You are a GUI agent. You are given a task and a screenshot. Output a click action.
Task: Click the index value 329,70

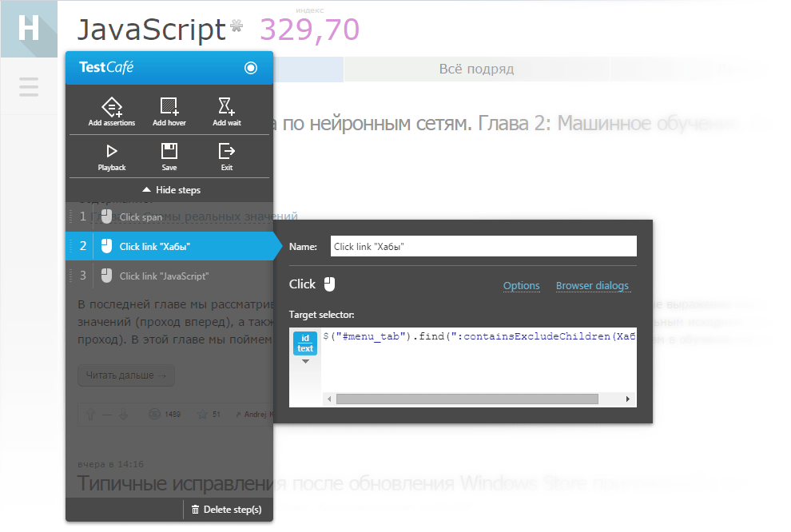[x=309, y=30]
